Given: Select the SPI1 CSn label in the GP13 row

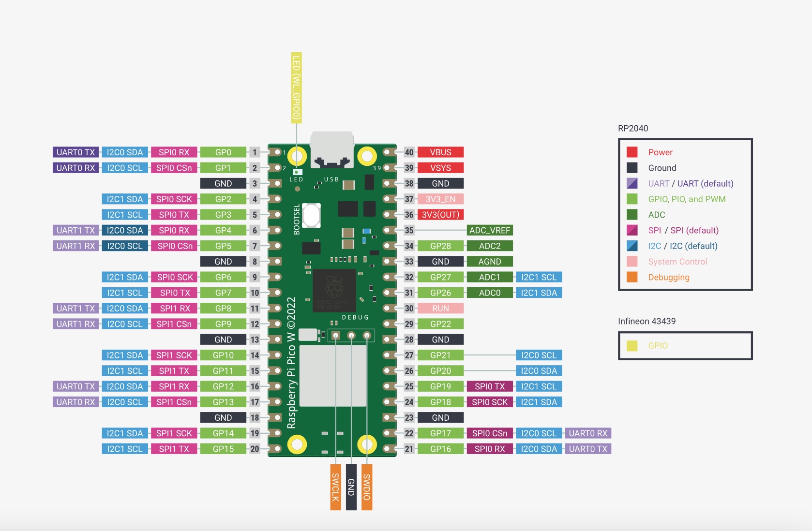Looking at the screenshot, I should pyautogui.click(x=174, y=402).
